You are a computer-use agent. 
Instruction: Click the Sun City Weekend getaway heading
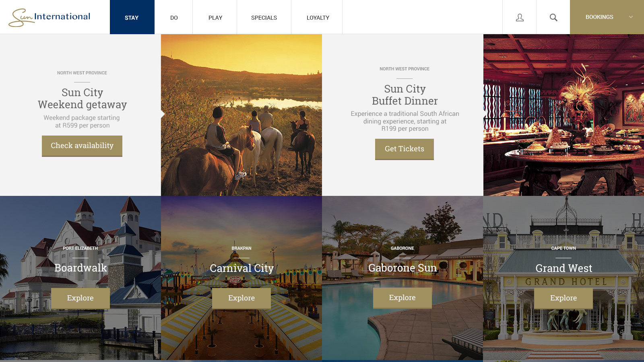pyautogui.click(x=82, y=99)
